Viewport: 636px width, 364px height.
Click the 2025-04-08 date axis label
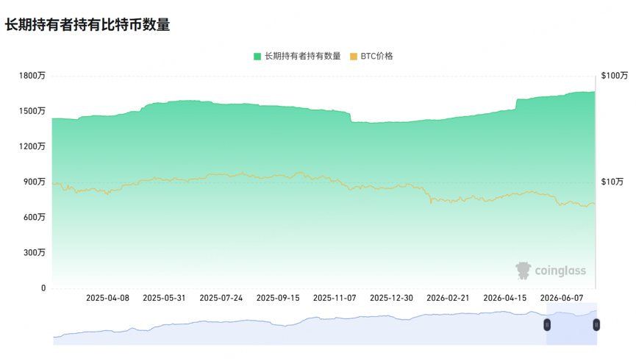107,298
